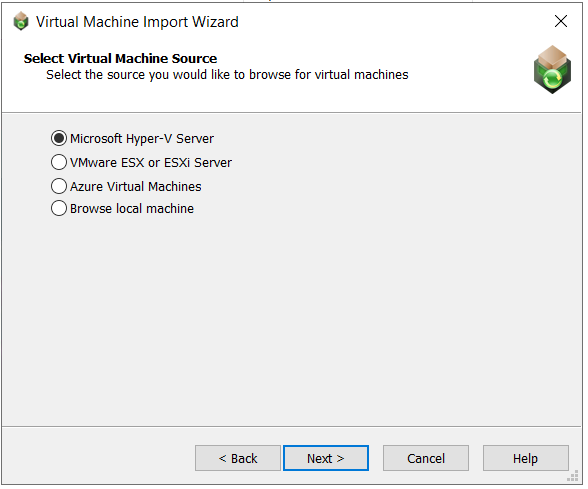Image resolution: width=588 pixels, height=489 pixels.
Task: Pick the Browse local machine radio button
Action: 59,208
